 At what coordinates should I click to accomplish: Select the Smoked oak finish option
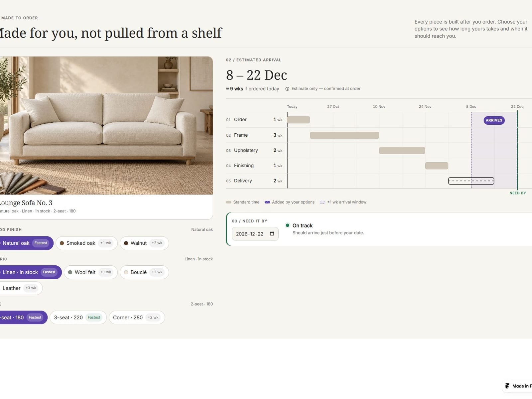point(86,243)
